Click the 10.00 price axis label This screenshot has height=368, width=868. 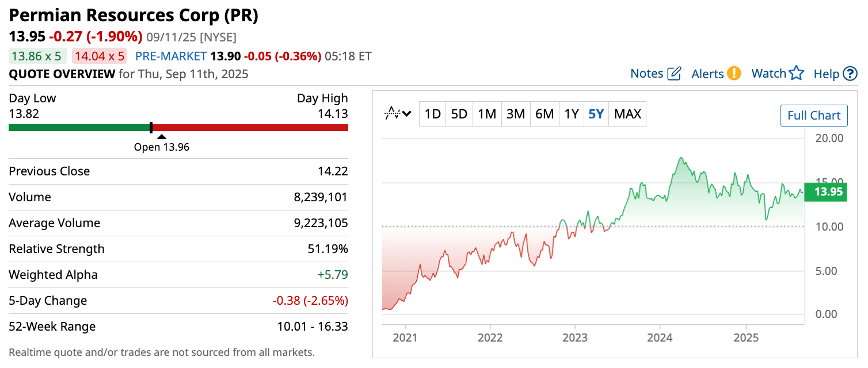point(829,227)
